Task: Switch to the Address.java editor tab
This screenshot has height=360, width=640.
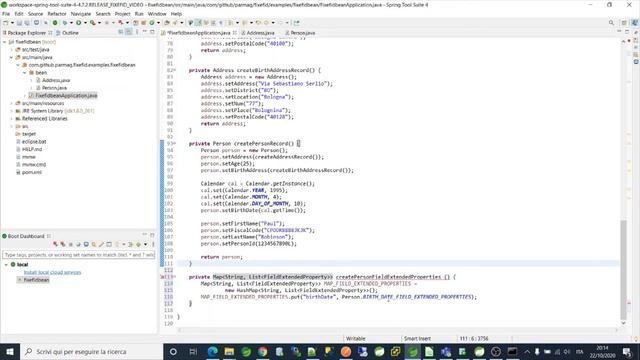Action: click(260, 33)
